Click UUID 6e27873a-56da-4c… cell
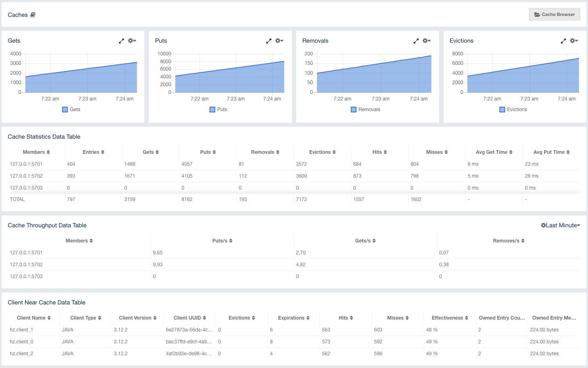 click(189, 330)
